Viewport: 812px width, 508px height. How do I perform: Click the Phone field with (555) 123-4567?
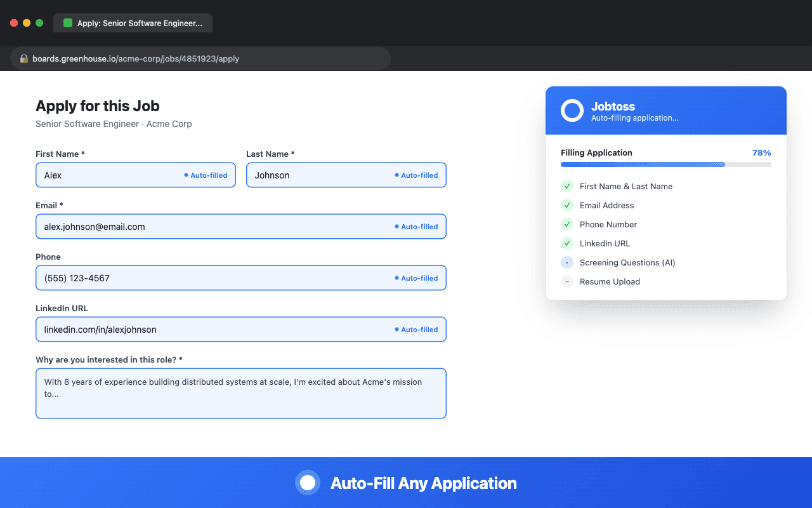point(241,278)
